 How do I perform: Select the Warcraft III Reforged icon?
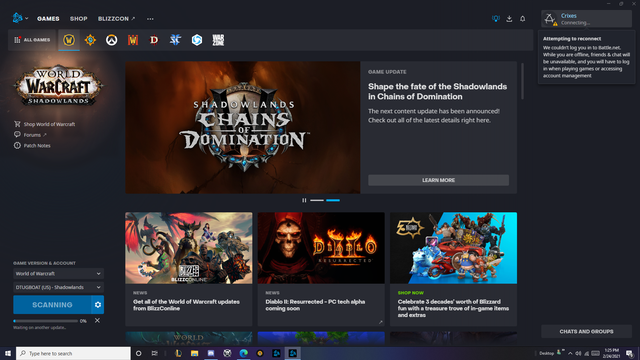click(133, 40)
